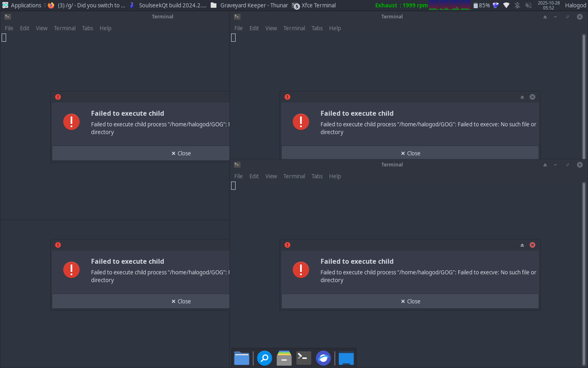This screenshot has height=368, width=588.
Task: Open the Wi-Fi network indicator
Action: (x=506, y=5)
